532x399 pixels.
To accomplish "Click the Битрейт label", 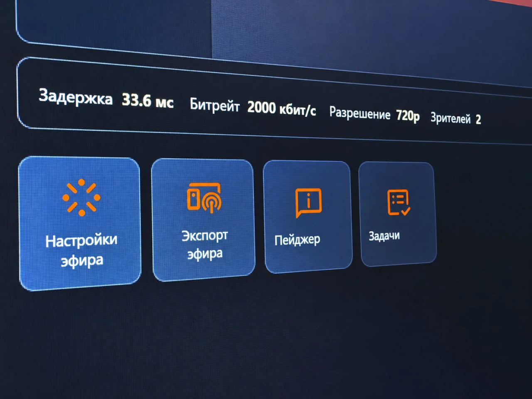I will [x=214, y=105].
